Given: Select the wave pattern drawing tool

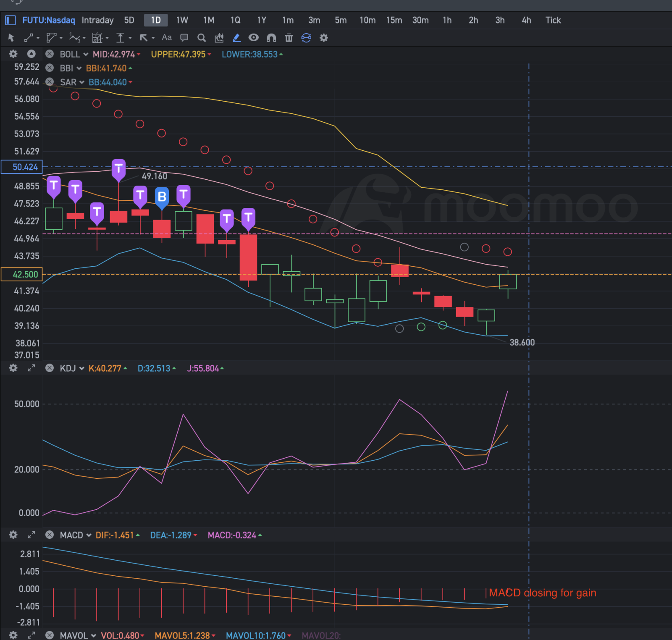Looking at the screenshot, I should coord(74,38).
